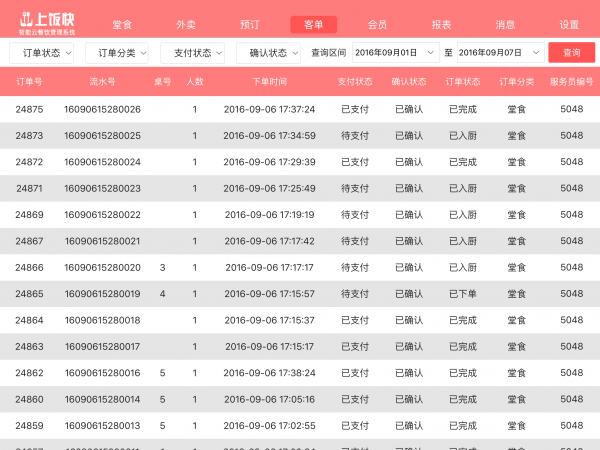This screenshot has width=600, height=450.
Task: Click the 订单号 column header
Action: pos(30,81)
